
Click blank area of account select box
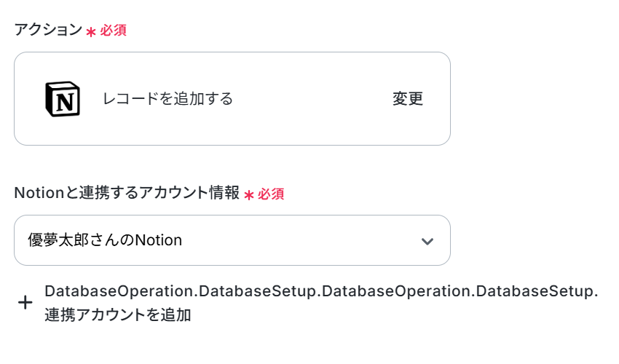tap(300, 240)
